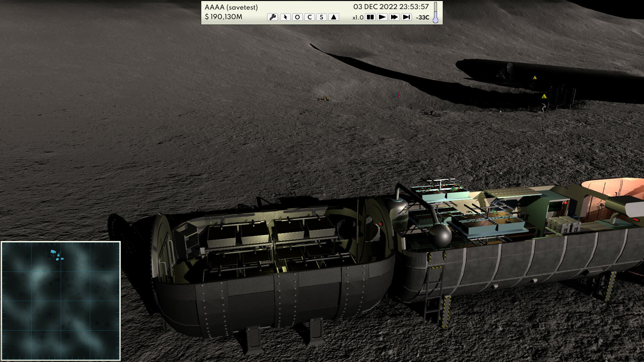Click the black triangle alerts button
The width and height of the screenshot is (644, 362).
[x=333, y=17]
